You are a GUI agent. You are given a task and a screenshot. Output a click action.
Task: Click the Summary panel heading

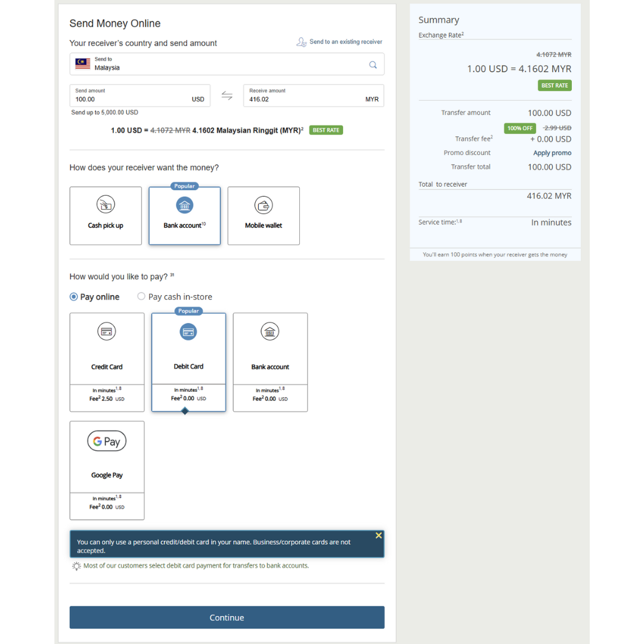pos(439,20)
